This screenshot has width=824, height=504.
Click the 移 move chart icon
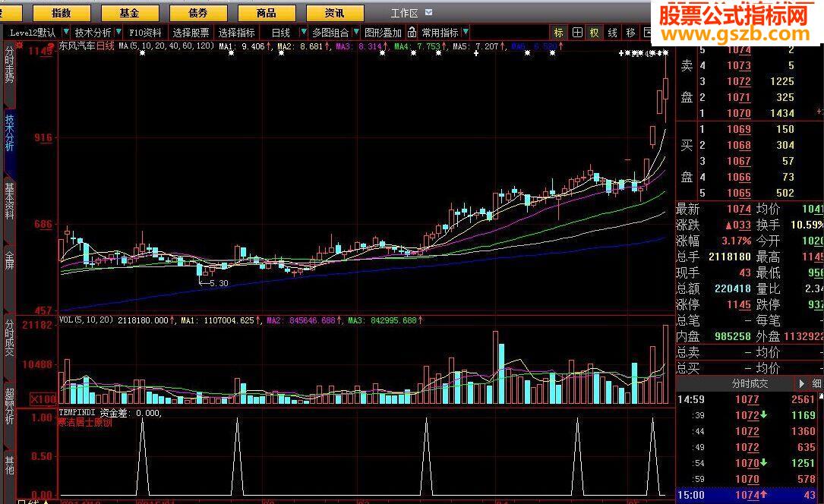click(630, 33)
